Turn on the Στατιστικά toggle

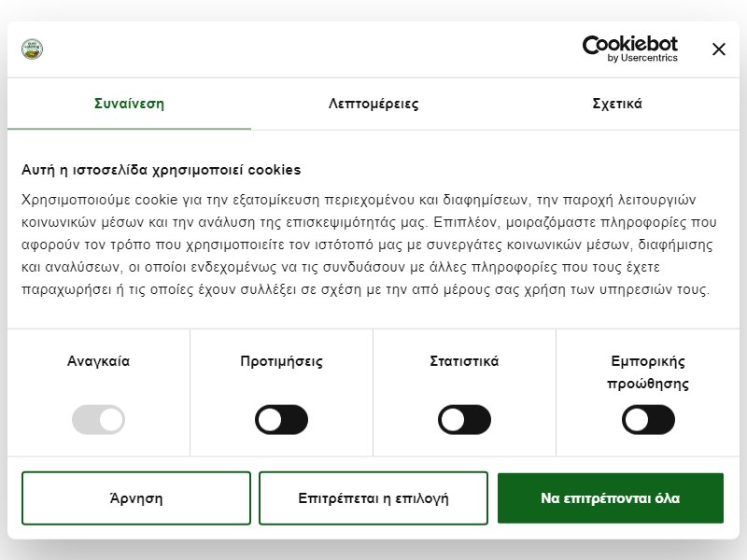coord(464,419)
